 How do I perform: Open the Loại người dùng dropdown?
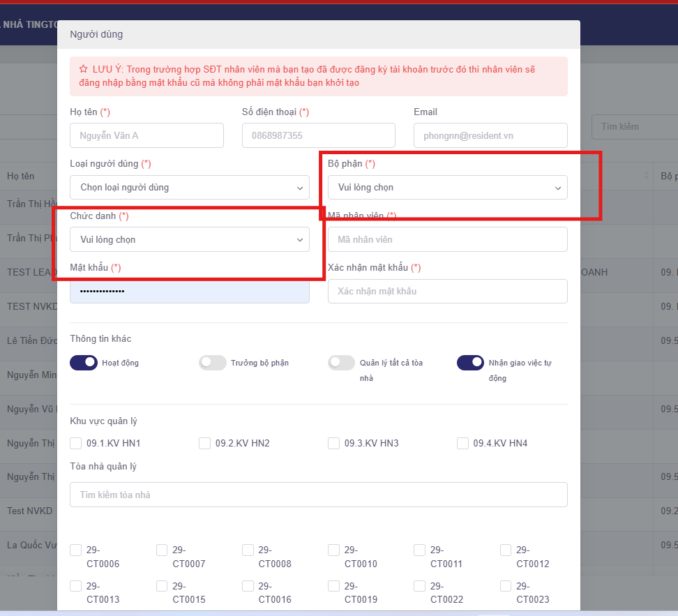tap(190, 187)
